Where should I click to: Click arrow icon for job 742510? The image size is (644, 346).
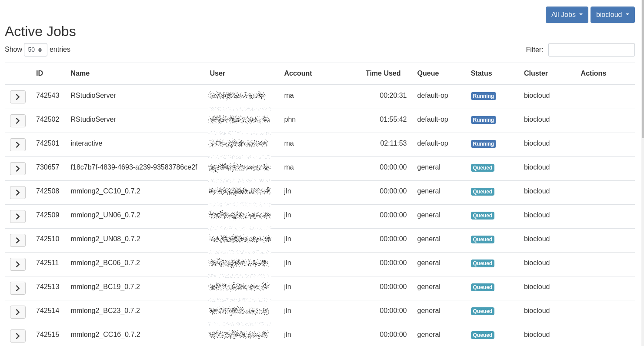coord(18,240)
